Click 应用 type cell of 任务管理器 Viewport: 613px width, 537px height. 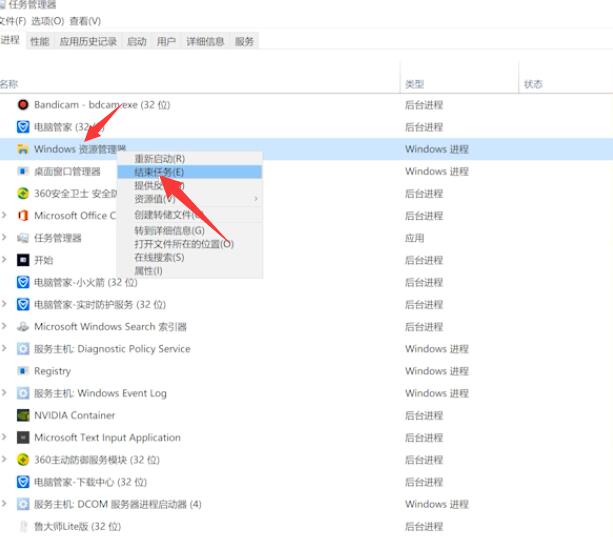pos(414,238)
